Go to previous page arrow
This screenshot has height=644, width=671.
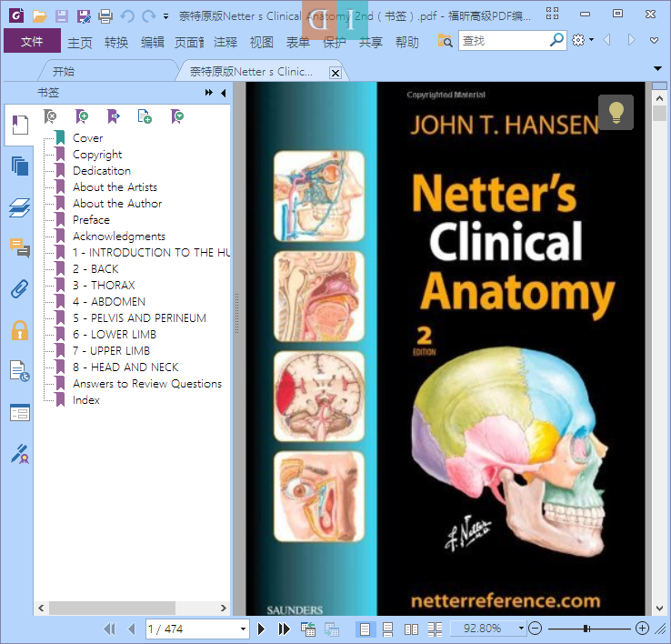132,629
